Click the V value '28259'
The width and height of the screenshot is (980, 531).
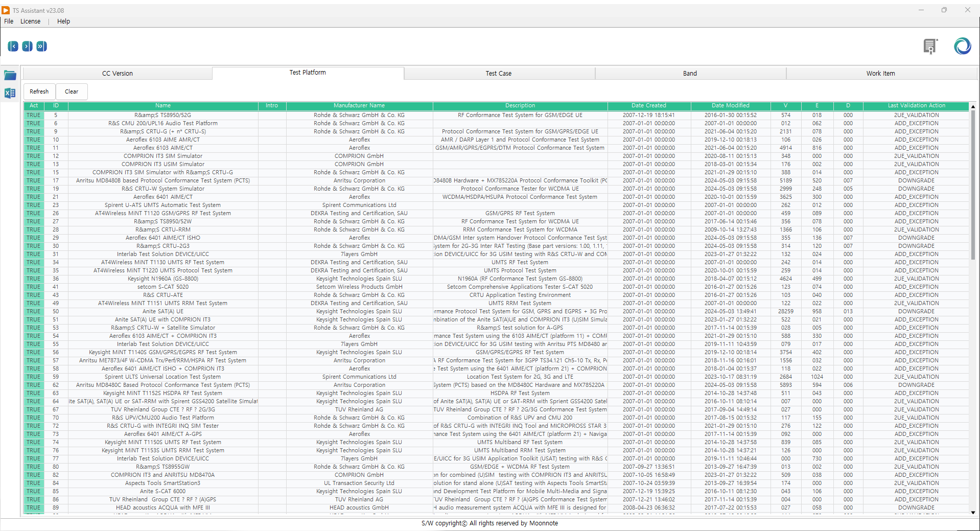click(x=786, y=312)
